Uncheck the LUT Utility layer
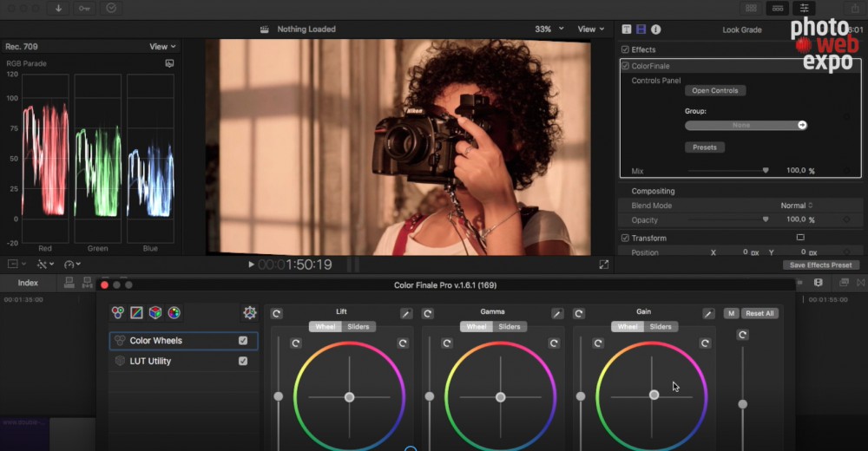The height and width of the screenshot is (451, 868). click(243, 361)
